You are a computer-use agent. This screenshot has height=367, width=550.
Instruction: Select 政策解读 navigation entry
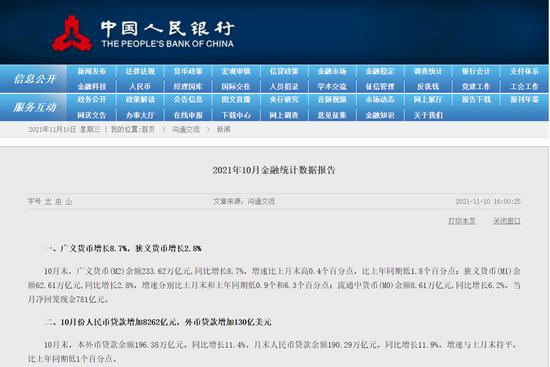140,100
